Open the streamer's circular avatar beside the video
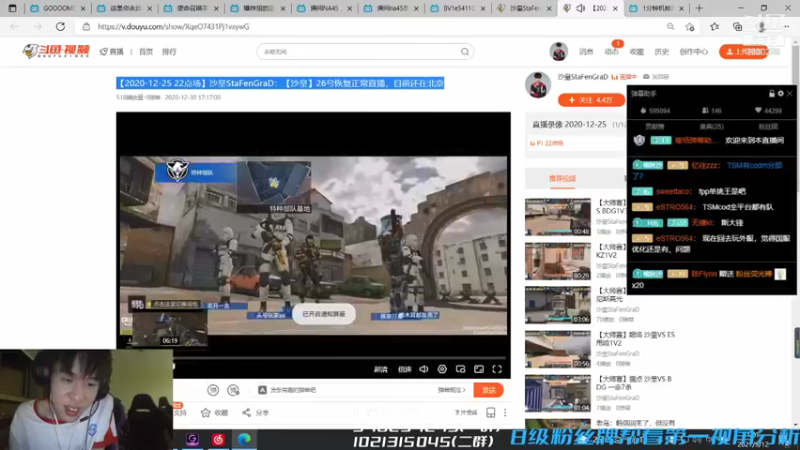This screenshot has height=450, width=800. click(x=538, y=85)
